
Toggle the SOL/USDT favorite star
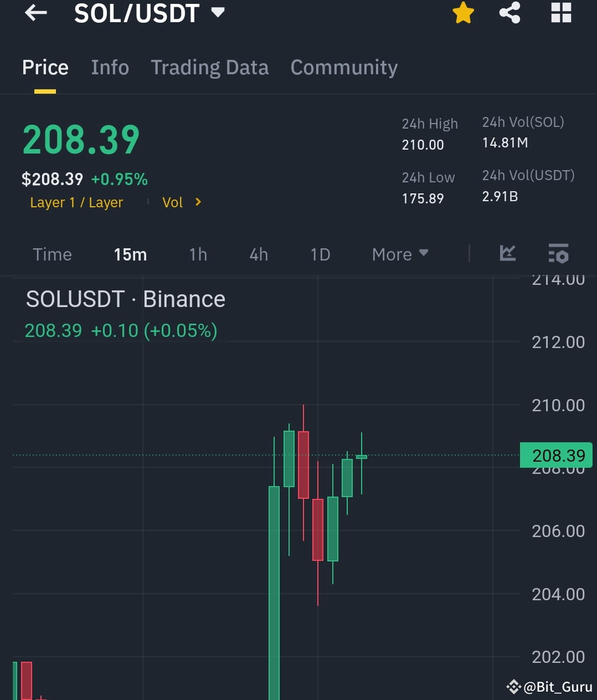coord(463,13)
